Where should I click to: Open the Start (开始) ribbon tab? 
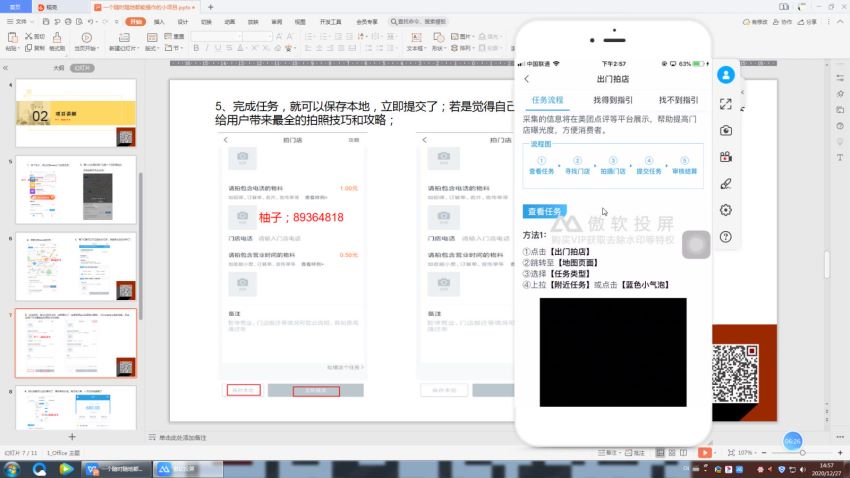(x=136, y=22)
